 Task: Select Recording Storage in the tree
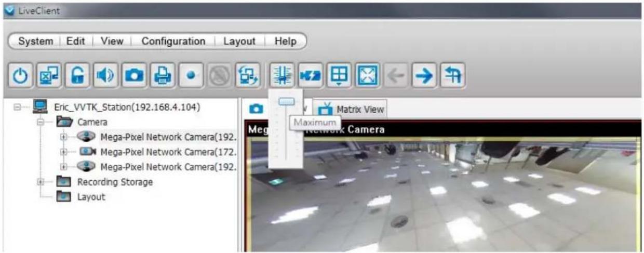coord(115,182)
